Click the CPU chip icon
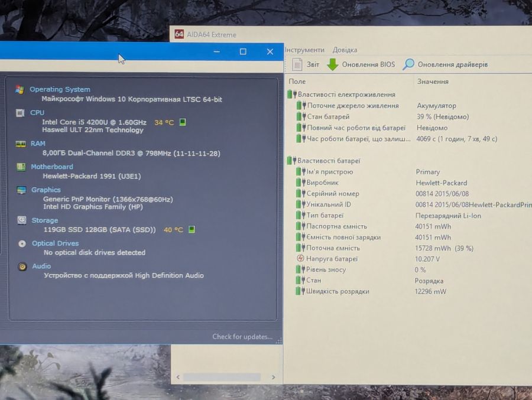Viewport: 532px width, 400px height. pos(20,113)
